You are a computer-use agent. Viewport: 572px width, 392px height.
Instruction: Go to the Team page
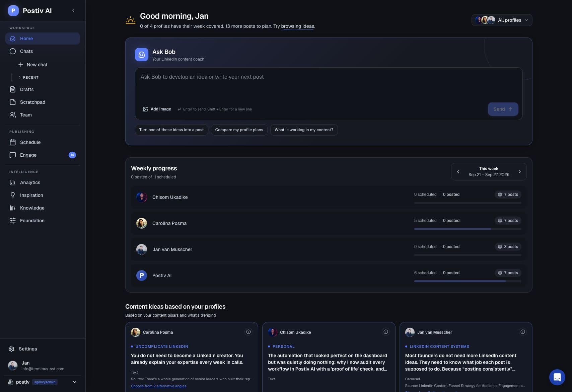pos(43,115)
